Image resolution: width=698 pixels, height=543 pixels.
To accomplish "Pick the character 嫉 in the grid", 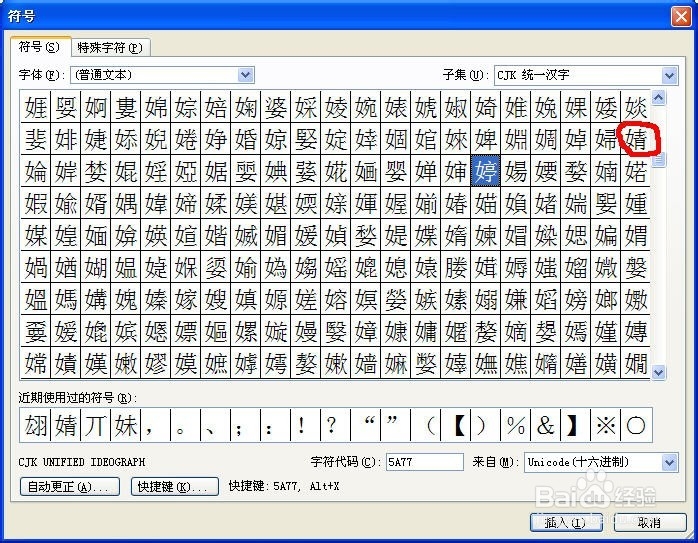I will pos(426,299).
